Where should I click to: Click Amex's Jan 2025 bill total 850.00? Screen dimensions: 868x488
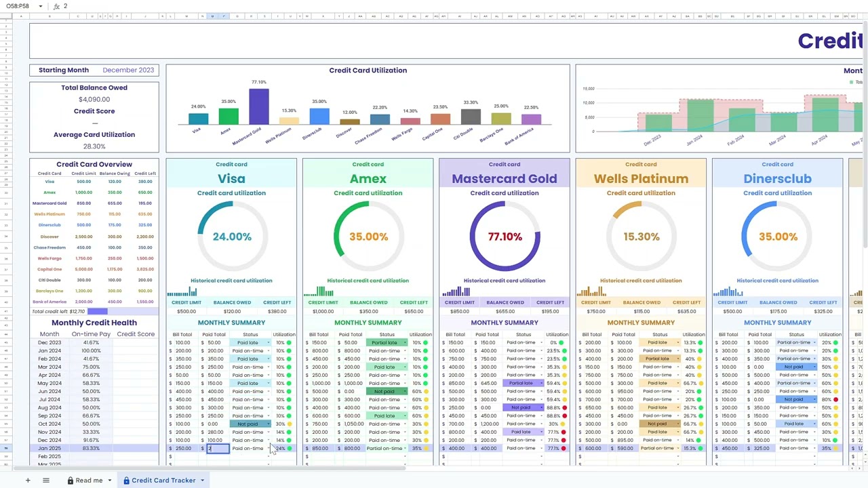tap(319, 449)
